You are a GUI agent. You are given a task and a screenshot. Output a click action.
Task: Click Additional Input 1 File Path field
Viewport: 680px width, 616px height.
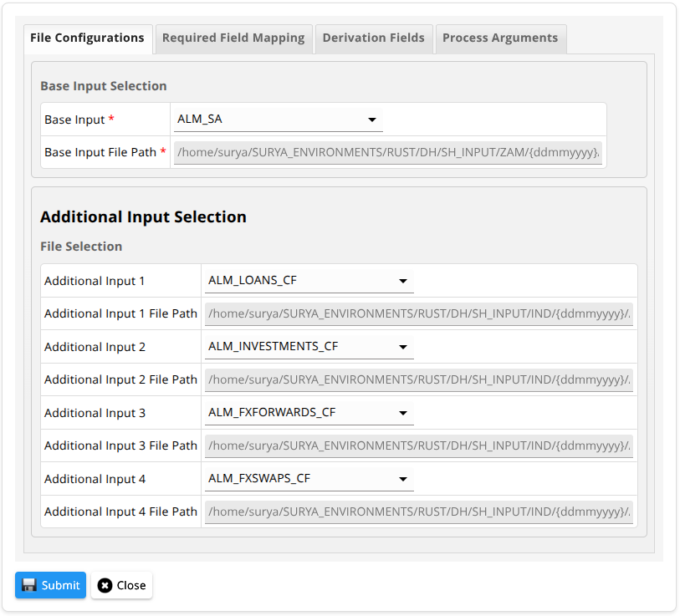click(418, 314)
